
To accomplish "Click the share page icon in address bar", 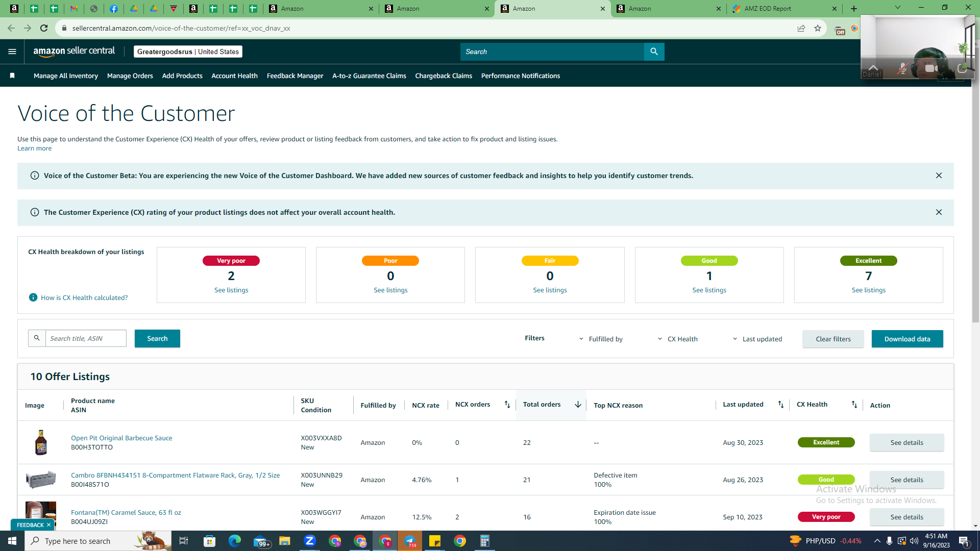I will (x=801, y=28).
